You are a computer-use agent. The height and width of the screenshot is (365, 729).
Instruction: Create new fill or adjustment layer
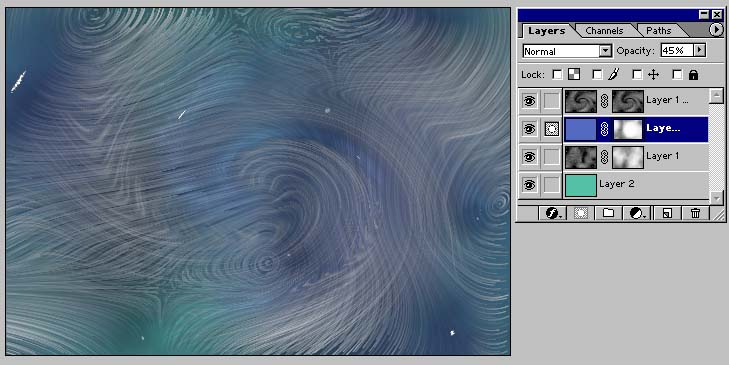(637, 213)
